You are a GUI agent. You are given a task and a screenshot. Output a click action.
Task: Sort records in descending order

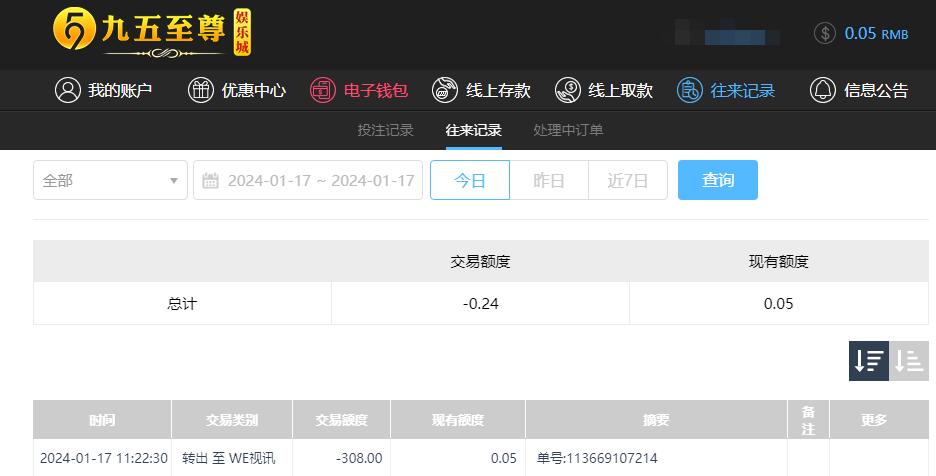[x=869, y=361]
